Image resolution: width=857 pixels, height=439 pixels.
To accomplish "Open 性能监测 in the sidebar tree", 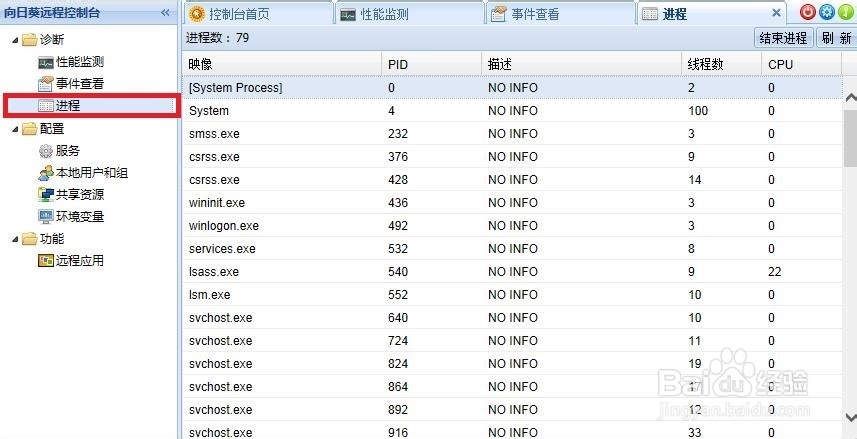I will (x=80, y=62).
